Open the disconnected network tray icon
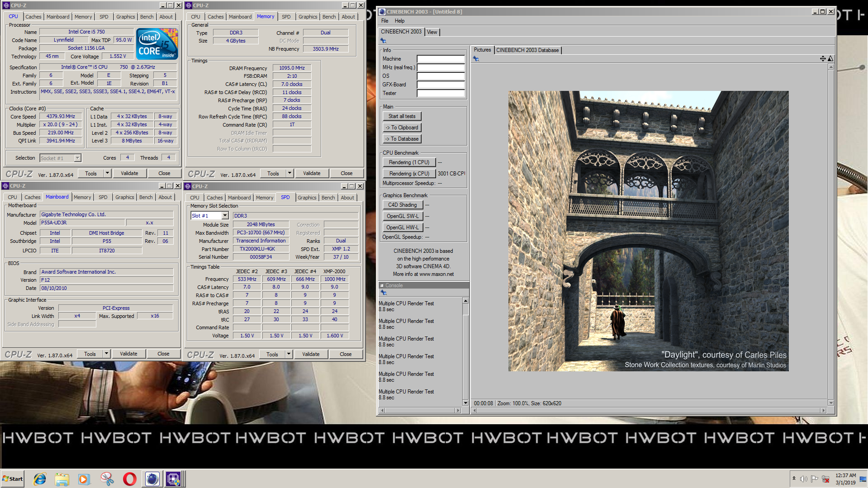 tap(825, 479)
